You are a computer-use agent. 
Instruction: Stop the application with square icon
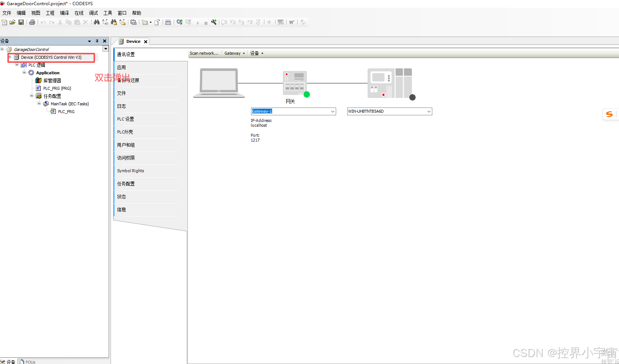click(x=206, y=23)
